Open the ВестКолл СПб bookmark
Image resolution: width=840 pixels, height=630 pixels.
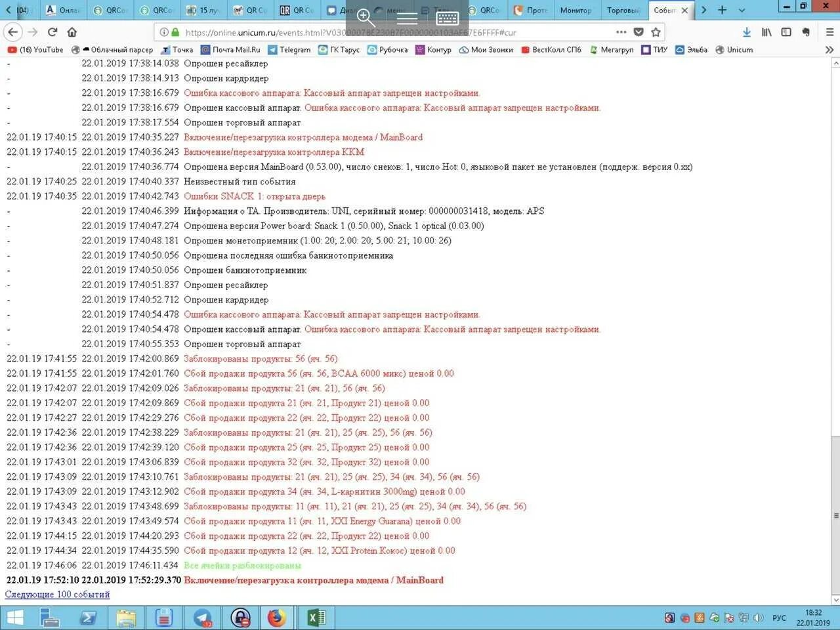coord(551,50)
